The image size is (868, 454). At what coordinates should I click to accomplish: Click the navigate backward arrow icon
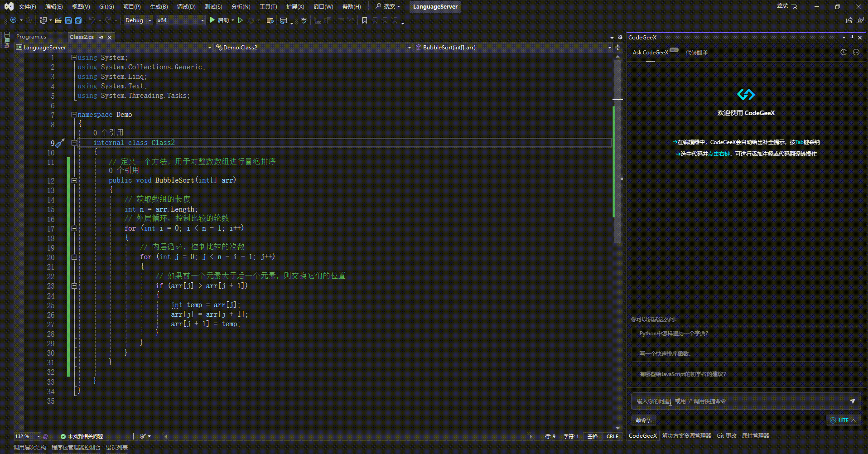13,20
